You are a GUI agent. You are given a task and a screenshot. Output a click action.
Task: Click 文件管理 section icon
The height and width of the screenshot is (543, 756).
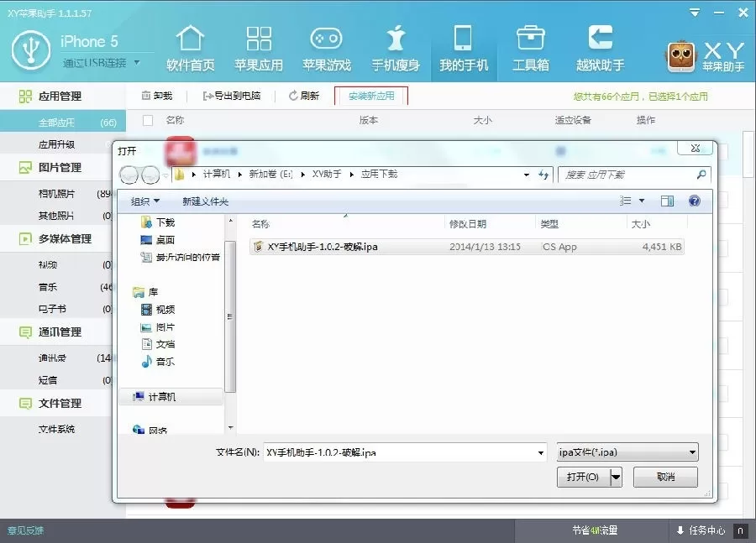pos(25,404)
